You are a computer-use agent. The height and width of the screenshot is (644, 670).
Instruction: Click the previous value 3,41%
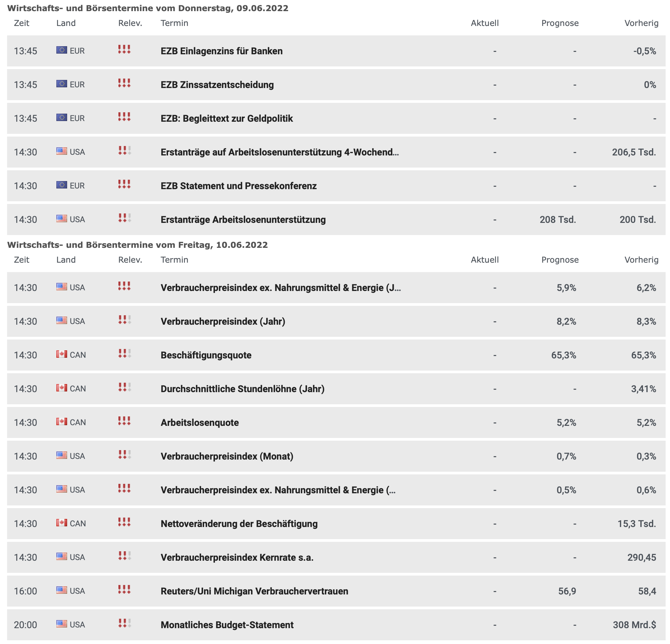tap(644, 389)
